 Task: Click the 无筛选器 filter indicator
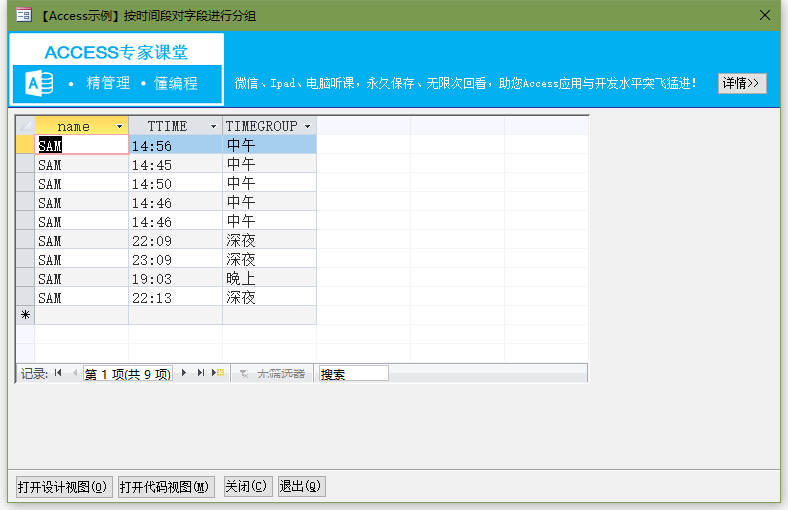pyautogui.click(x=272, y=373)
